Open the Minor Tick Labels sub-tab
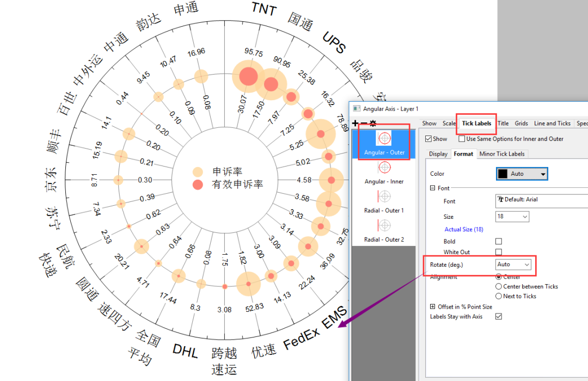Viewport: 588px width, 381px height. pos(502,153)
